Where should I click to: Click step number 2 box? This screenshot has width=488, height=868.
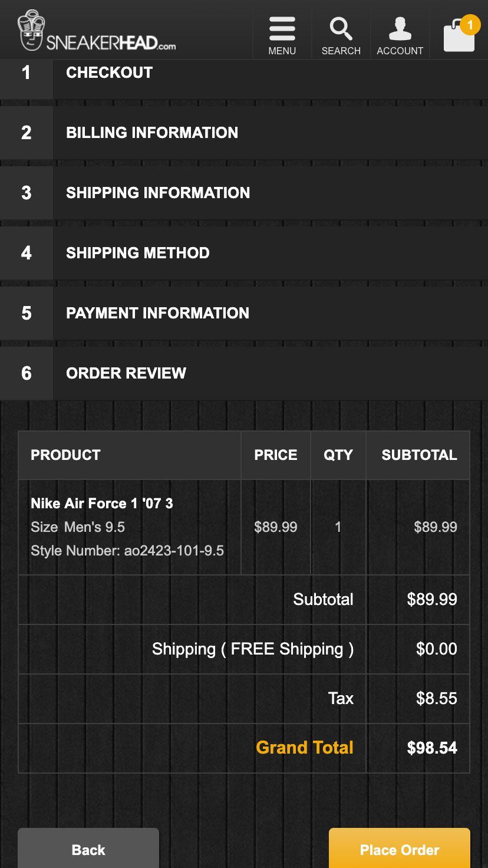(27, 133)
